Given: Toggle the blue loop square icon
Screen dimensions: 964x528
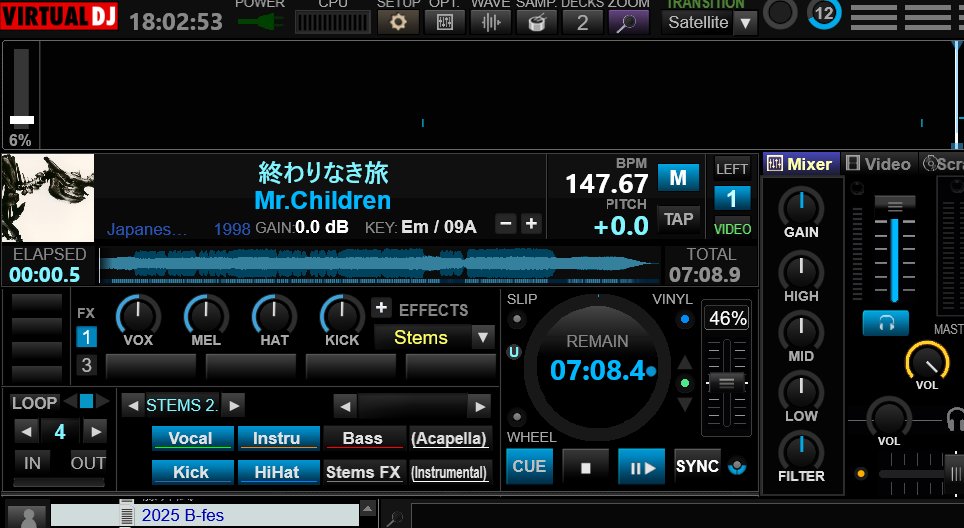Looking at the screenshot, I should (87, 401).
